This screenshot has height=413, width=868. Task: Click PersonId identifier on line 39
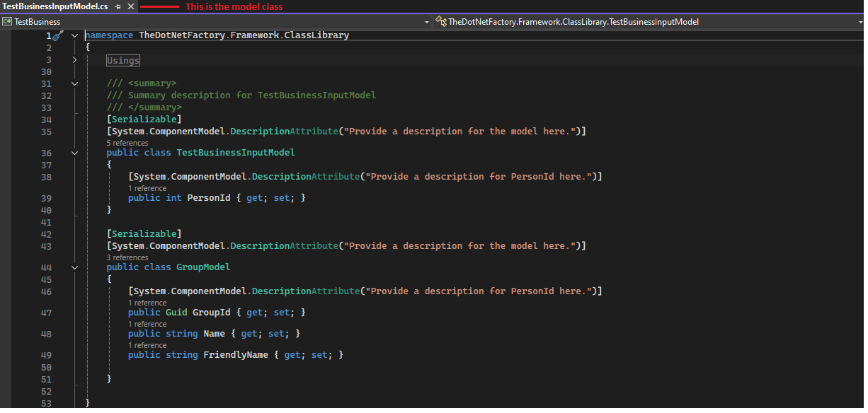point(209,198)
